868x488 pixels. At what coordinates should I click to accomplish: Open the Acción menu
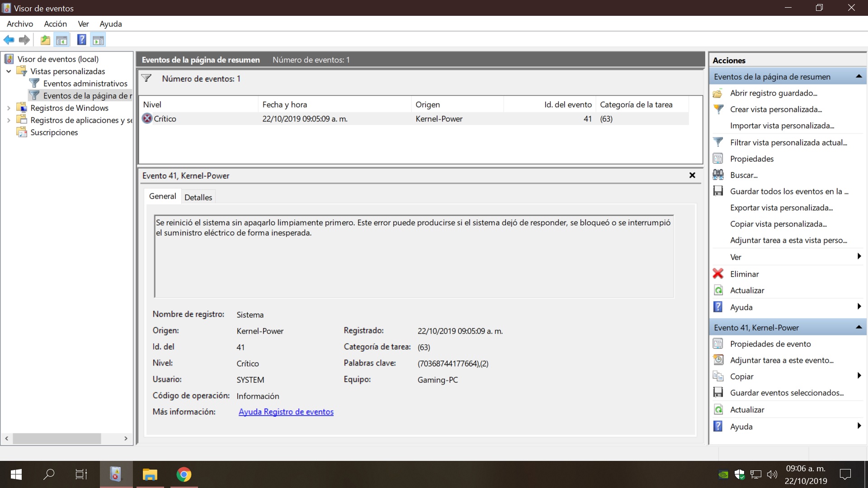pos(55,24)
